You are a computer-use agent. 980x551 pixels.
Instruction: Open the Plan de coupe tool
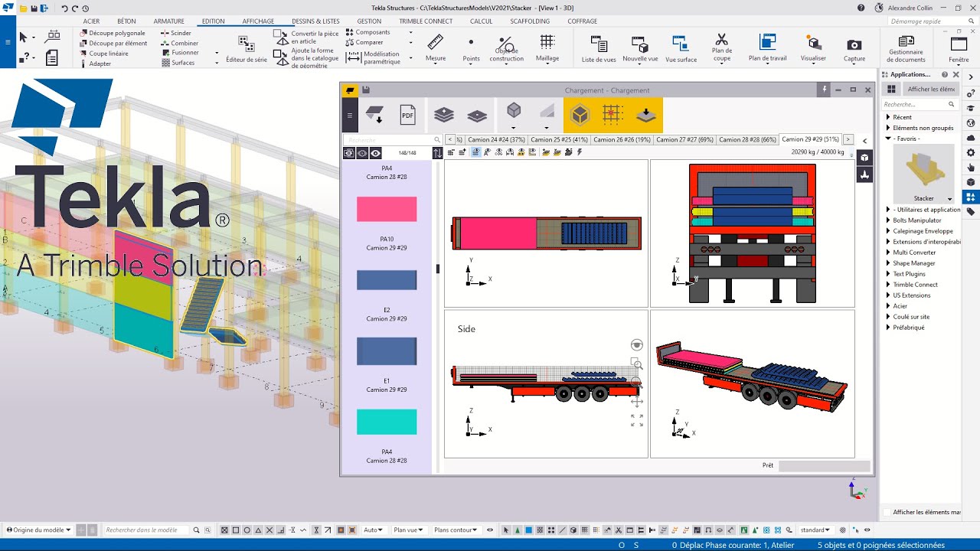pyautogui.click(x=721, y=47)
